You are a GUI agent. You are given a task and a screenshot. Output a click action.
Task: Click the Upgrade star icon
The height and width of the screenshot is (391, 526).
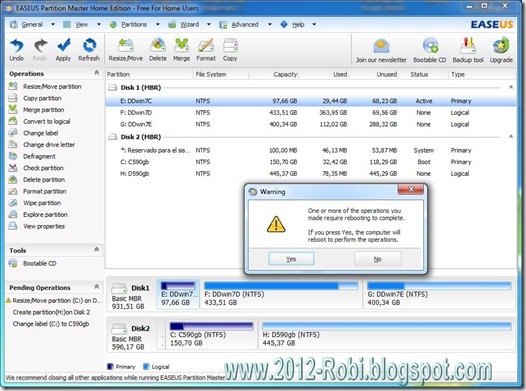501,46
